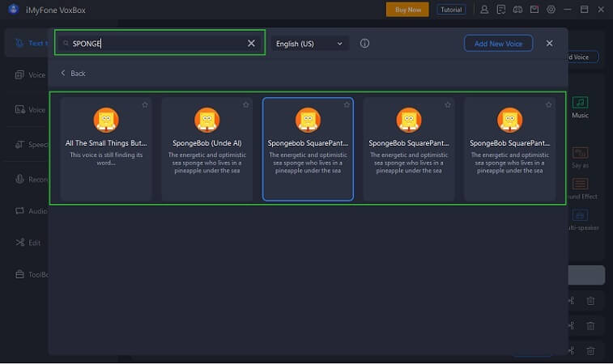Viewport: 613px width, 364px height.
Task: Open the Record sidebar item
Action: click(32, 180)
